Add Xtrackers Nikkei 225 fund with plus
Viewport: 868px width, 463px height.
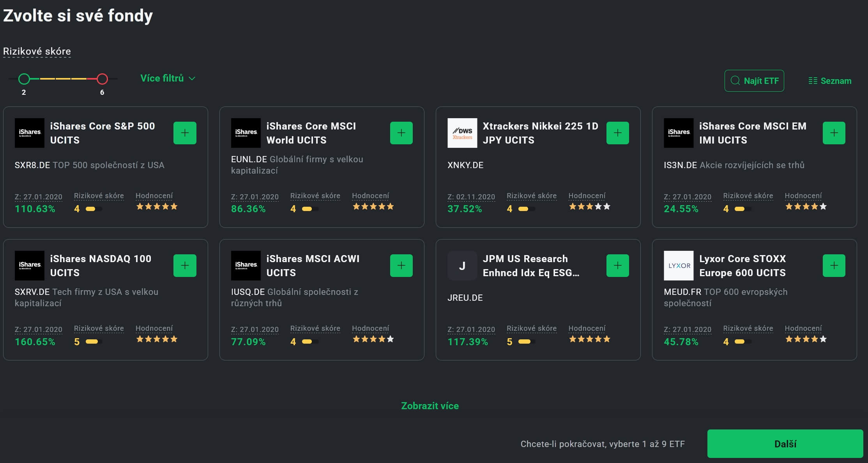(x=617, y=133)
